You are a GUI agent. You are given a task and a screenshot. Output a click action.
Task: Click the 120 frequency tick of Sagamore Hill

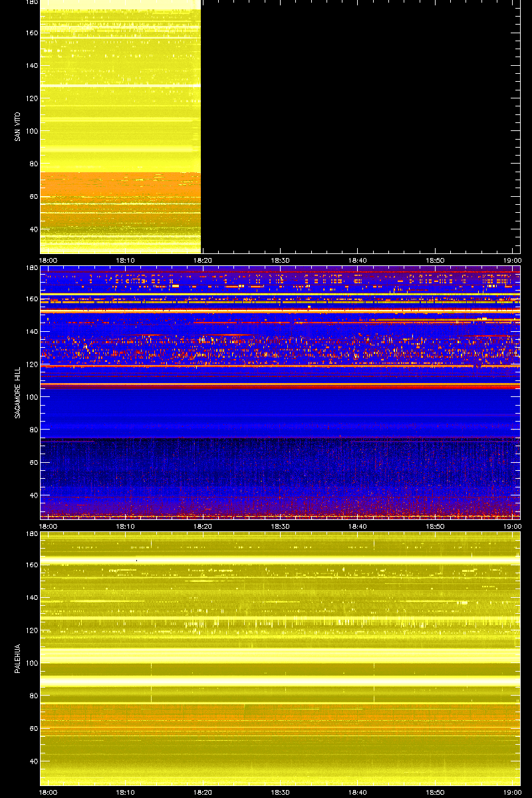point(32,364)
